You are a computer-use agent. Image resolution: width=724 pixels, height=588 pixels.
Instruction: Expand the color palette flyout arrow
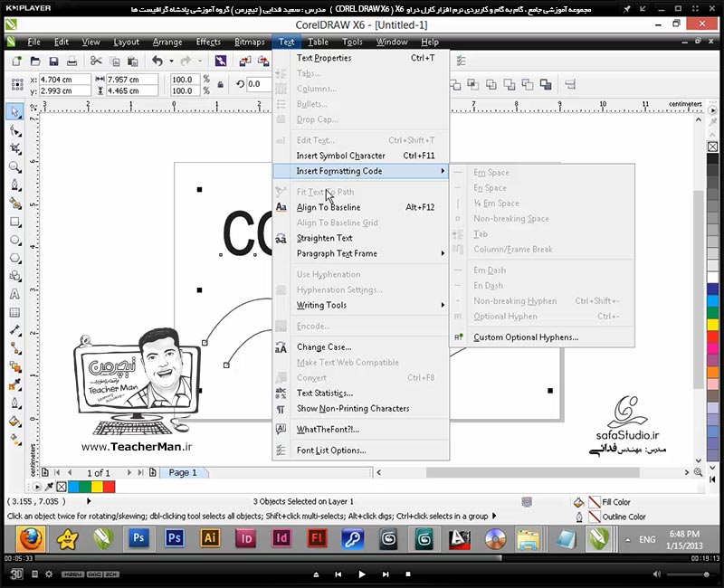coord(712,110)
